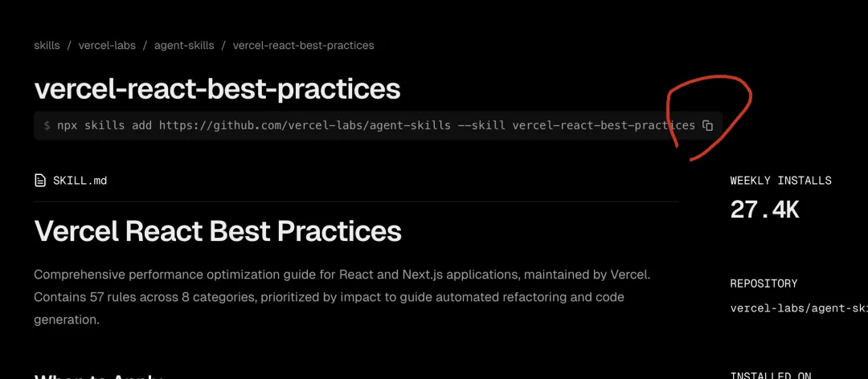Image resolution: width=868 pixels, height=379 pixels.
Task: Click the WEEKLY INSTALLS label
Action: (780, 181)
